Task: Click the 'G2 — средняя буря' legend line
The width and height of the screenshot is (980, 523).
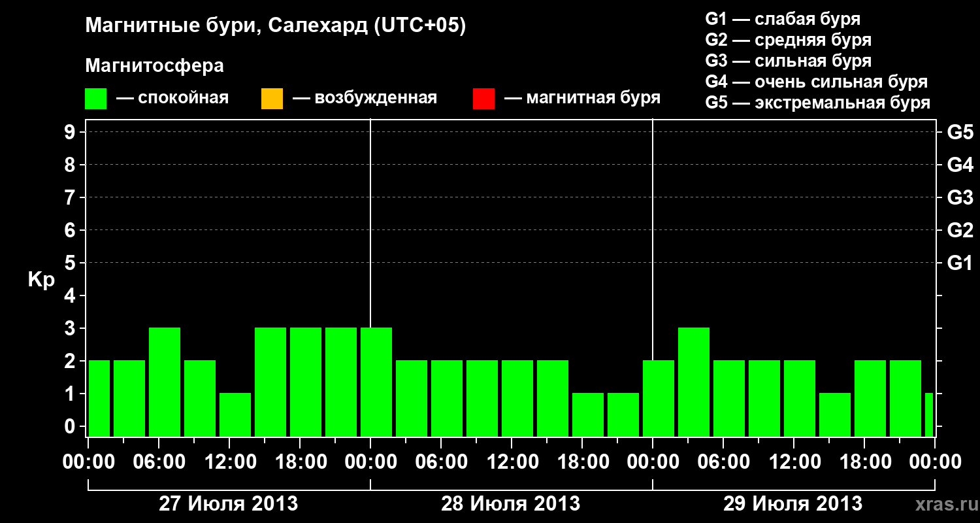Action: 788,40
